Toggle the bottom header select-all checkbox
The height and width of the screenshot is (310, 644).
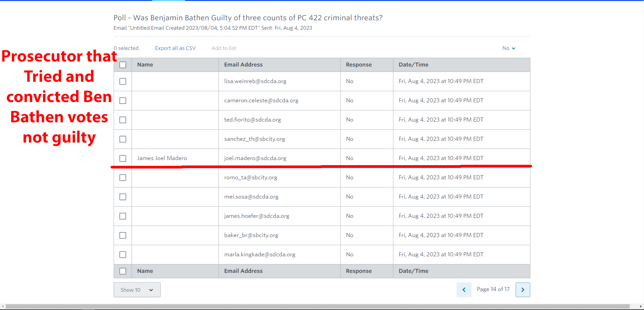coord(123,271)
